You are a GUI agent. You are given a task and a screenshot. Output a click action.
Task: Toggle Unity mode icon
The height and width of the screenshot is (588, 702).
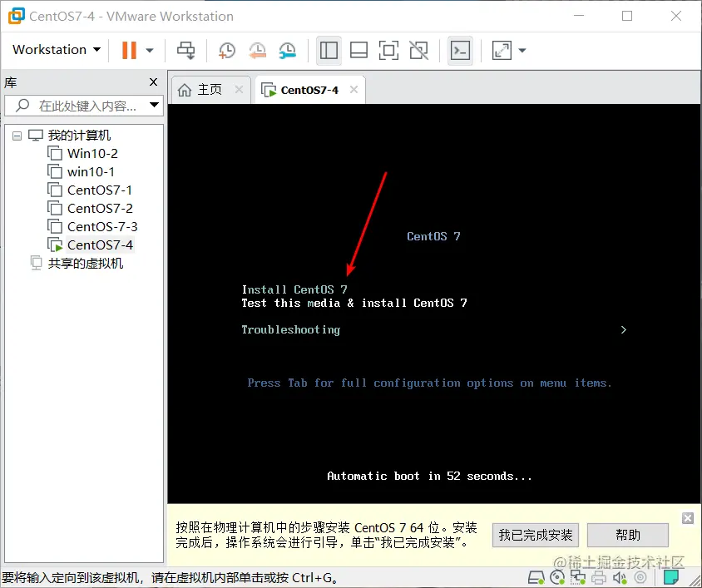coord(418,50)
